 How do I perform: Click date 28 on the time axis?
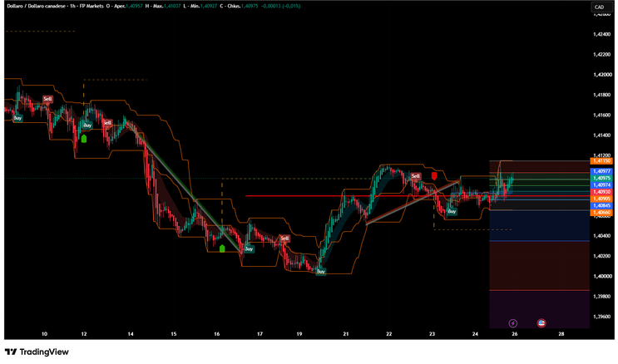point(561,334)
